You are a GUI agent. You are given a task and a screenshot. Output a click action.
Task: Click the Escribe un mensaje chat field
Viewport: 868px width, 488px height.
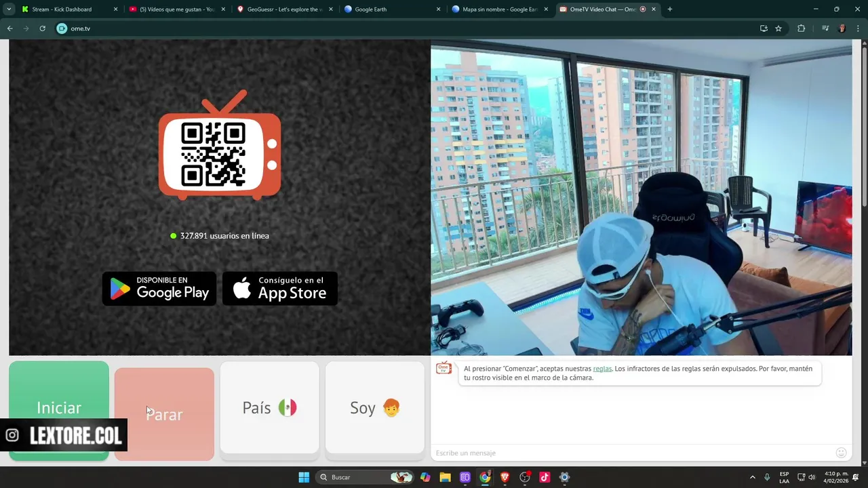pyautogui.click(x=634, y=453)
